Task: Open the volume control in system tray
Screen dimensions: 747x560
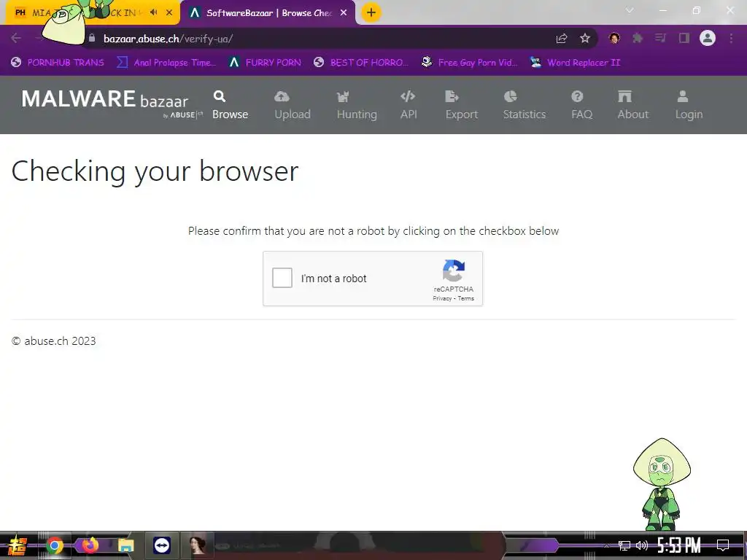Action: (x=642, y=545)
